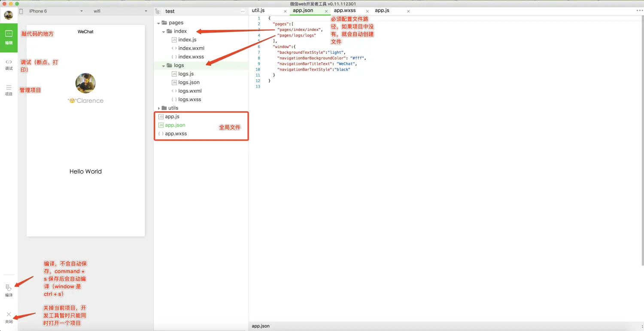Click the Clarence nickname in the simulator
The height and width of the screenshot is (331, 644).
tap(85, 101)
